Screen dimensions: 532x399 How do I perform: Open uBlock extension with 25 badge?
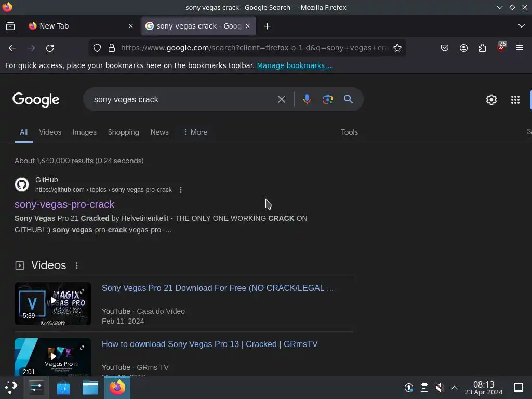coord(501,47)
